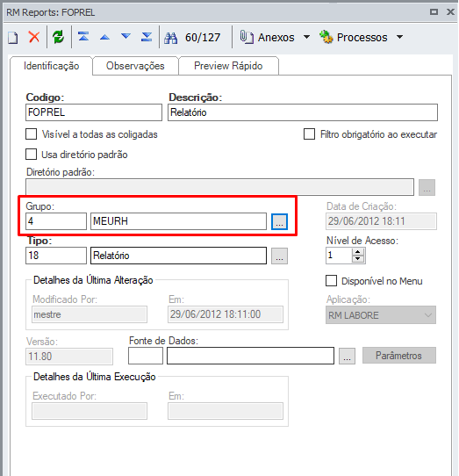This screenshot has width=459, height=476.
Task: Enable Filtro obrigatório ao executar checkbox
Action: point(309,133)
